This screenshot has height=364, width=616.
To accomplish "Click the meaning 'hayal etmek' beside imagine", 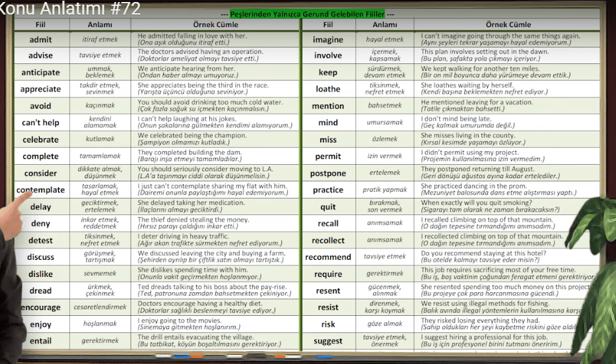I will 385,39.
